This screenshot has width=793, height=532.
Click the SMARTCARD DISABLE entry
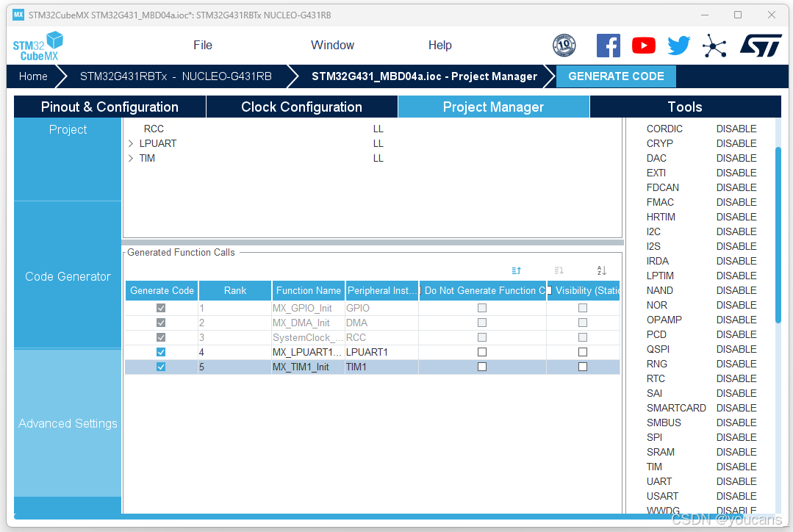point(701,408)
